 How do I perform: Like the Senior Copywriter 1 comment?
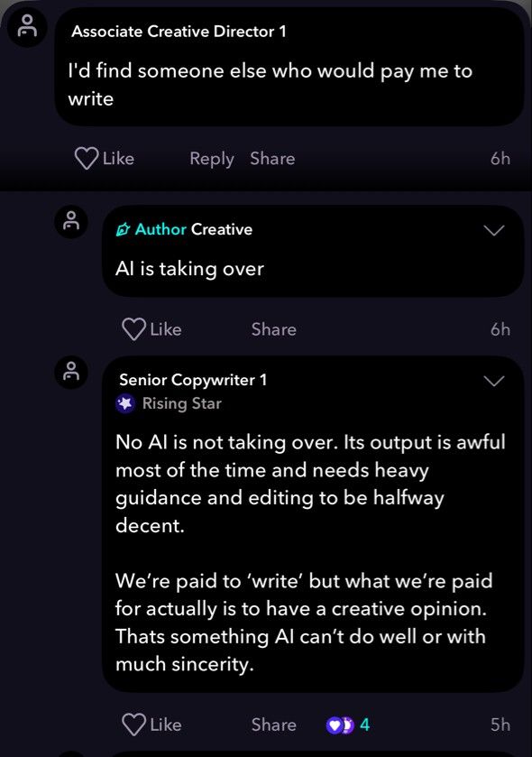(151, 725)
